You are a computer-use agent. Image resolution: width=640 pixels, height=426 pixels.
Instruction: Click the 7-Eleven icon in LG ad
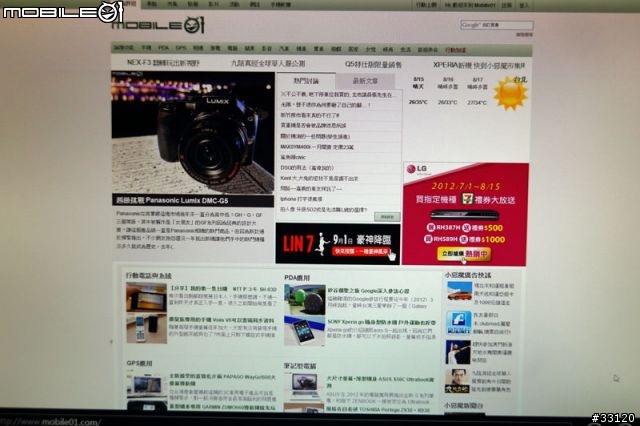(x=467, y=199)
